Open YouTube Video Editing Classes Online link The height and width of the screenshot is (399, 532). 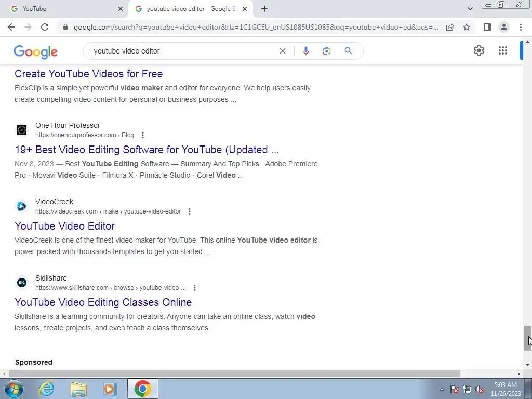pos(103,302)
